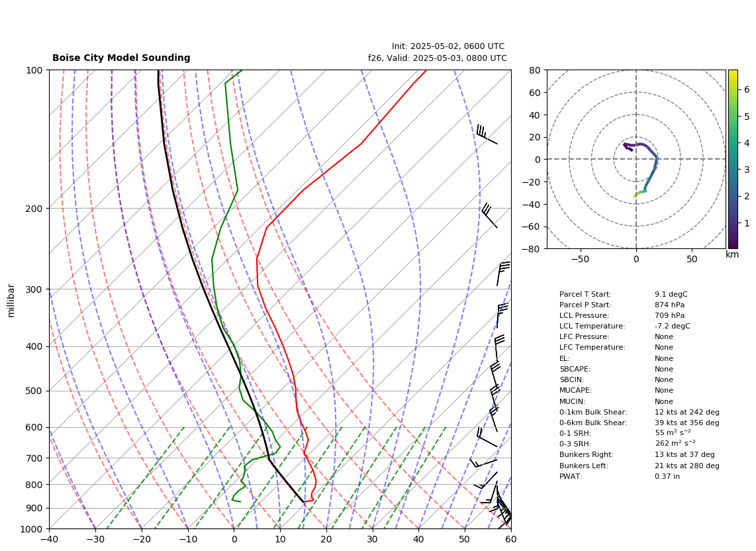Click the wind barb at the 700 mb level
756x551 pixels.
point(483,463)
